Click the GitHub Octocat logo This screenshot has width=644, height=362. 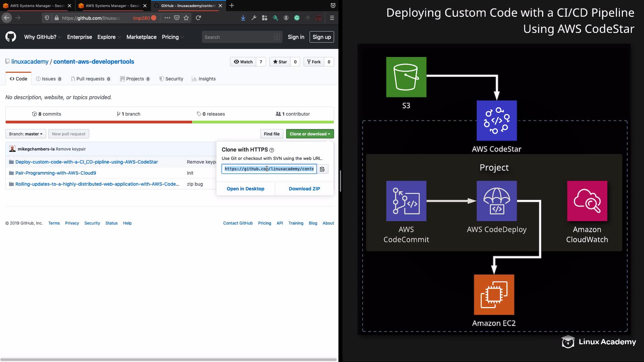(x=11, y=37)
